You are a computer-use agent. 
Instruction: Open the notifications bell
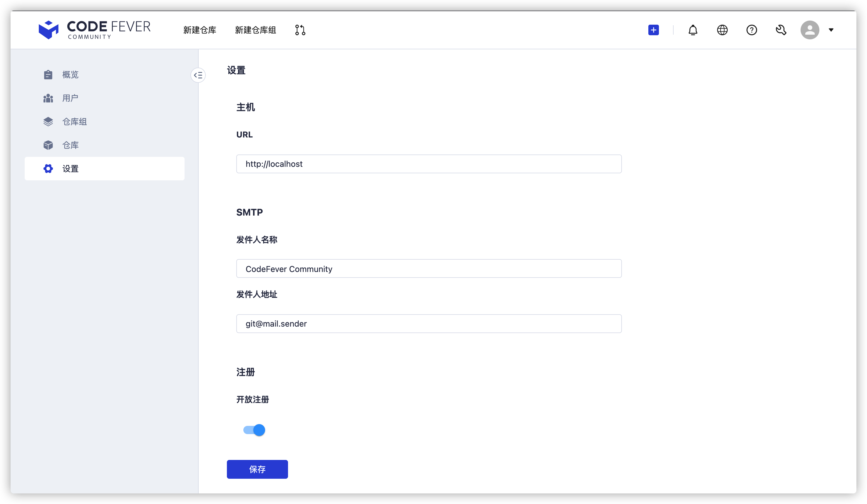[x=692, y=30]
